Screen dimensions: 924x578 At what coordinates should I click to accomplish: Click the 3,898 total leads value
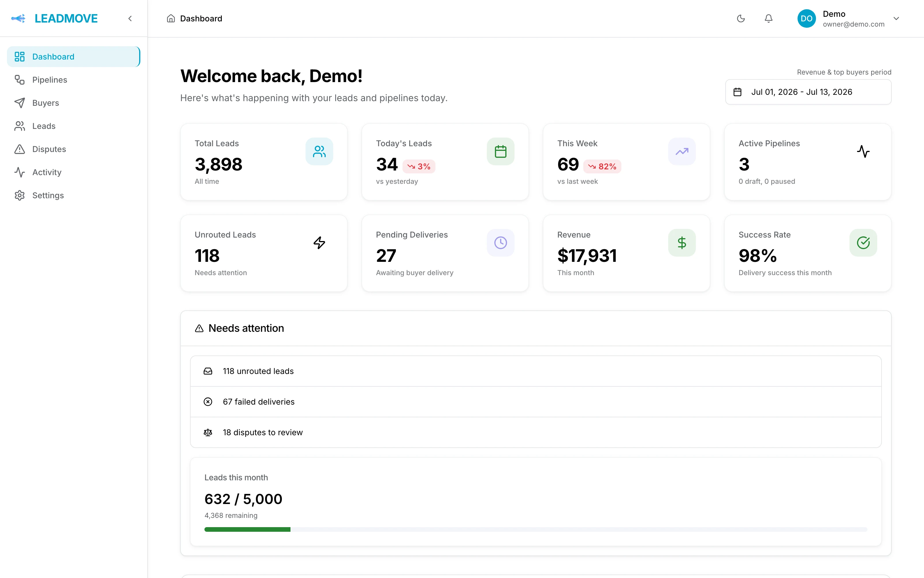218,164
